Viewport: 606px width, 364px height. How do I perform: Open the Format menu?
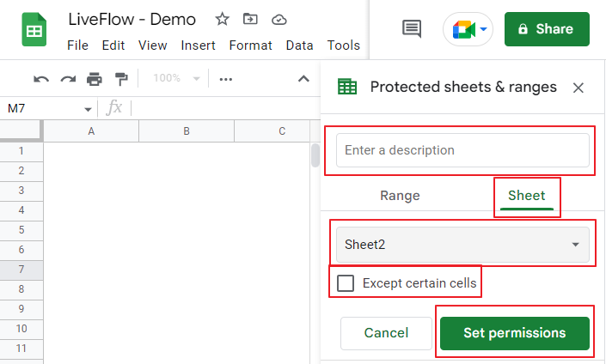(x=250, y=45)
